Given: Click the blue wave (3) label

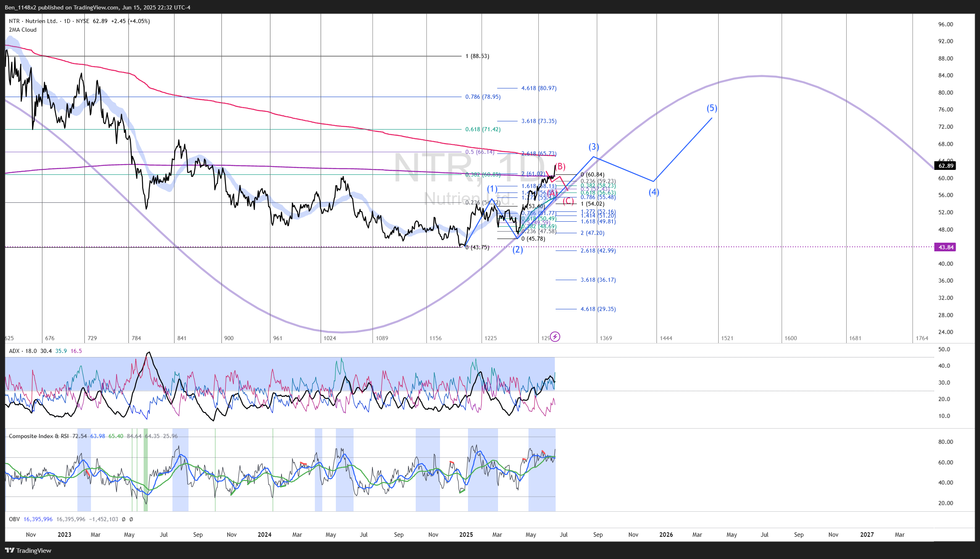Looking at the screenshot, I should 594,147.
